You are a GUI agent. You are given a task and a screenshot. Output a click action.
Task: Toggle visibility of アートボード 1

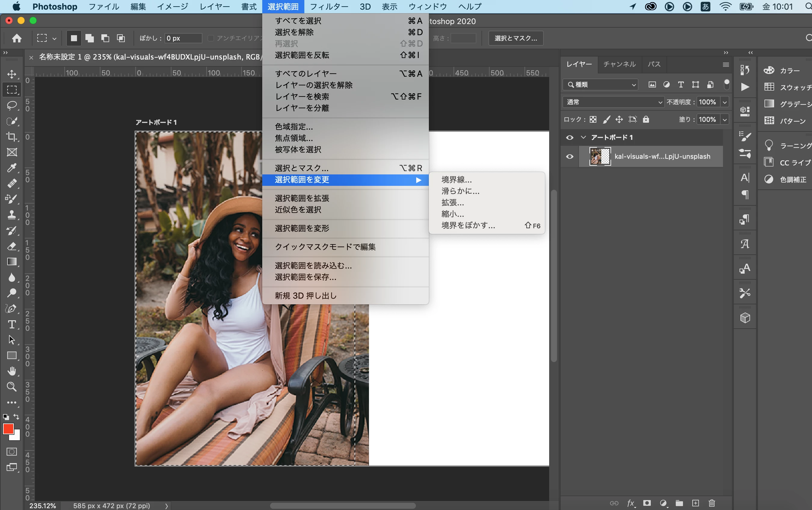point(570,137)
